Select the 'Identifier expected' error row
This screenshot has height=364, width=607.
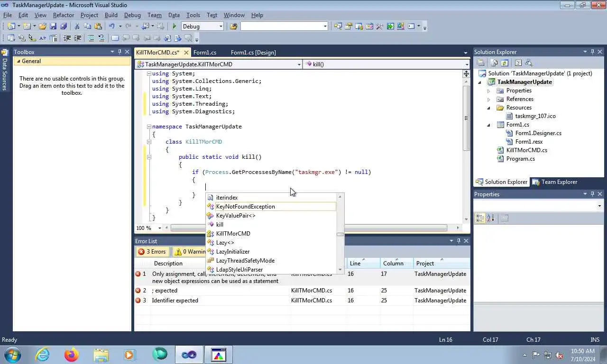(x=302, y=300)
